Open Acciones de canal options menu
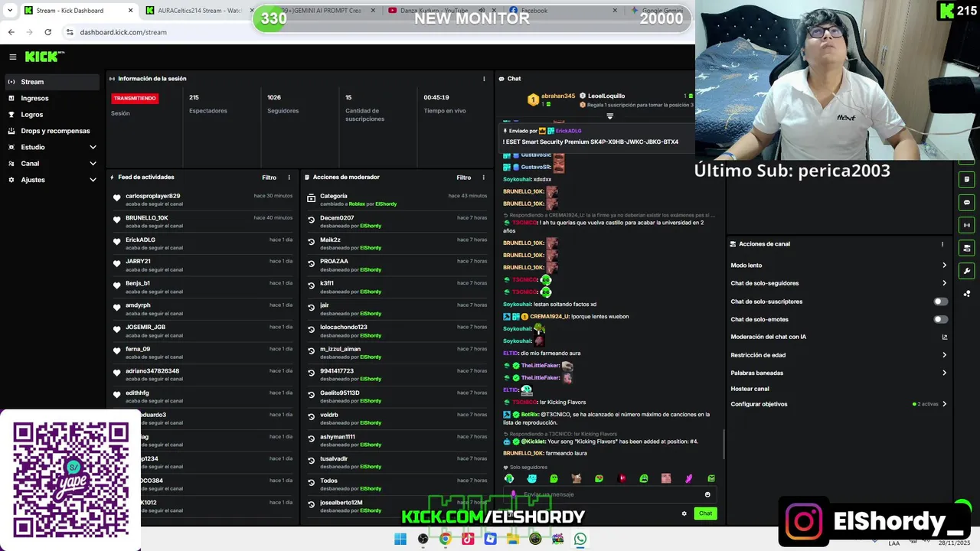Image resolution: width=980 pixels, height=551 pixels. 942,244
